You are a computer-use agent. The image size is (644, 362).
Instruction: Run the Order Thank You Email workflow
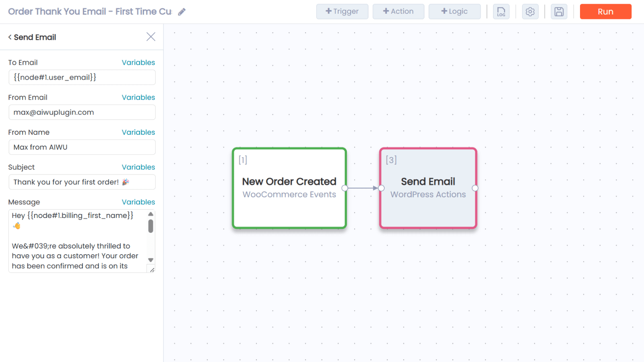tap(605, 12)
